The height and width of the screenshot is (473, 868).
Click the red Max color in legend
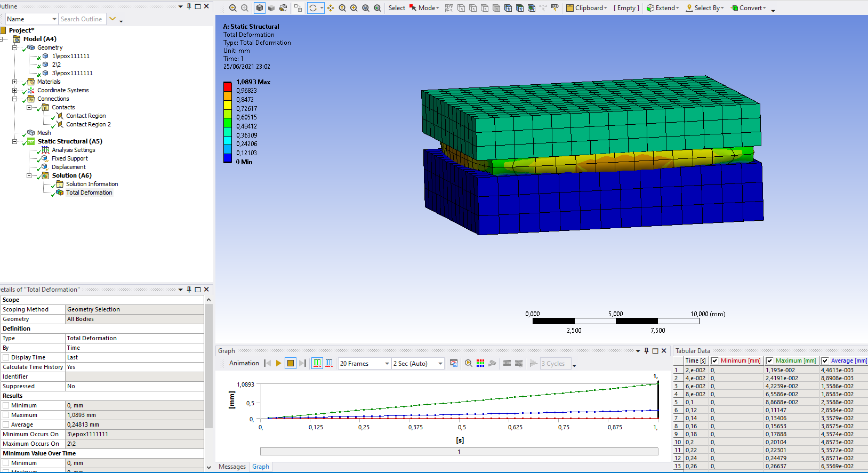[228, 86]
